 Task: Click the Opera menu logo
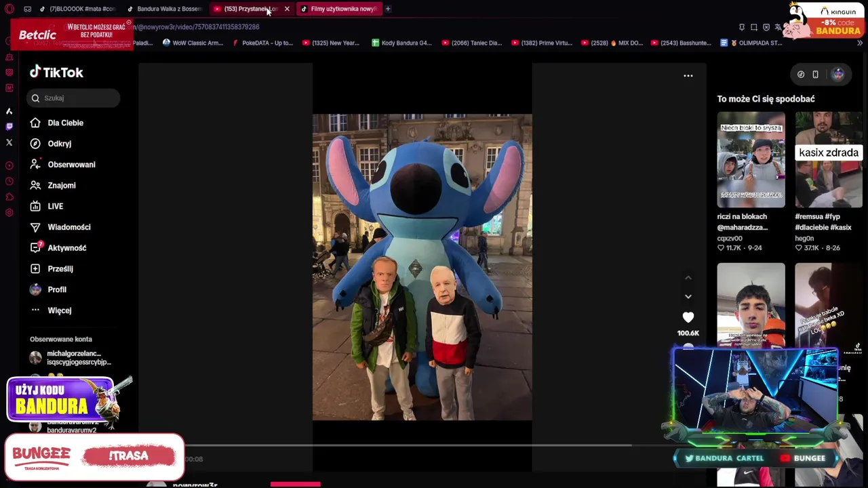pos(9,9)
